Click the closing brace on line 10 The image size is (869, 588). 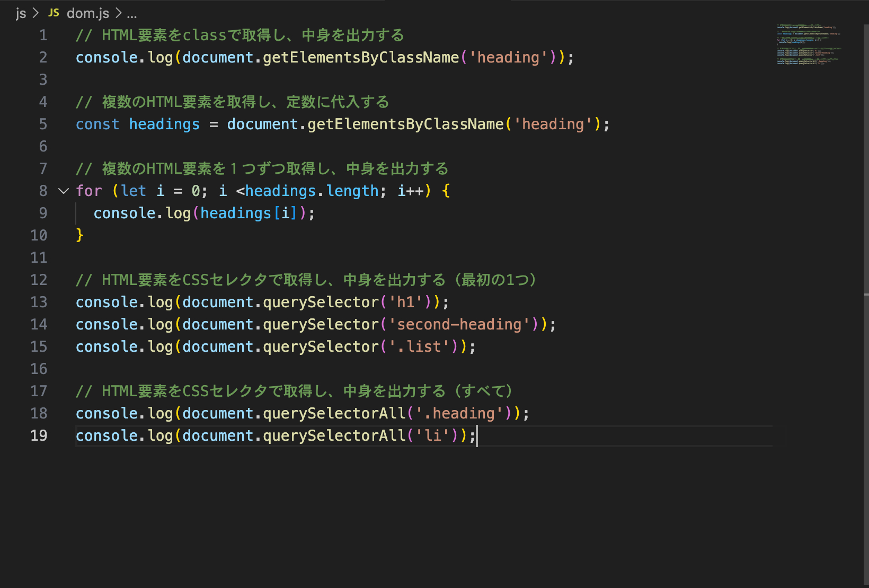pyautogui.click(x=79, y=235)
